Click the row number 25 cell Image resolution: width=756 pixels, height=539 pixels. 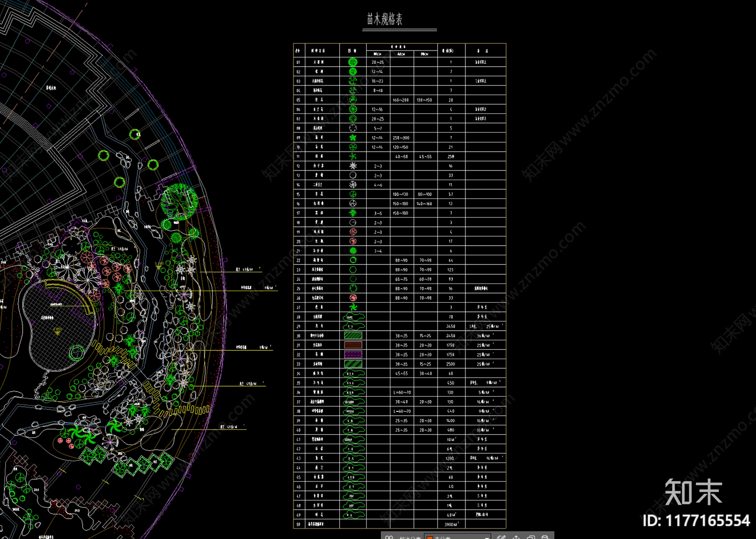point(299,289)
